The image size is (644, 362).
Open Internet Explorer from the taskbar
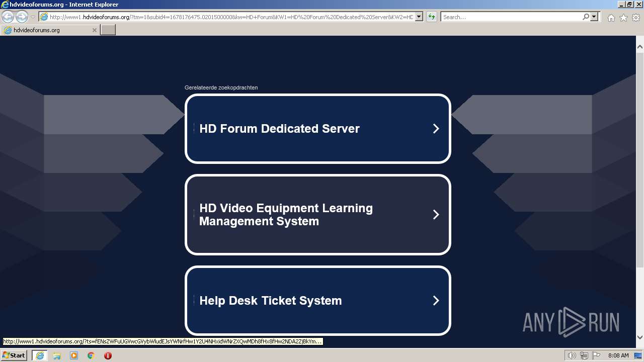pos(40,355)
